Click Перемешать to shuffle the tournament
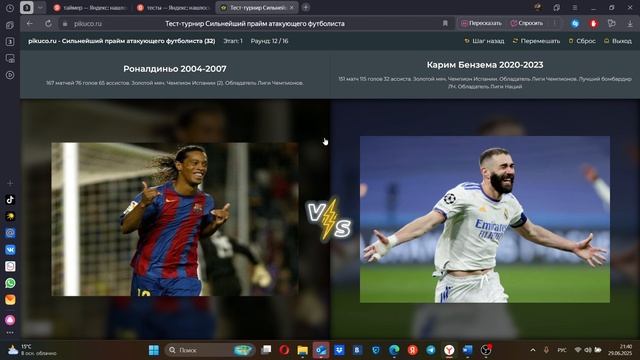This screenshot has height=360, width=640. point(536,41)
